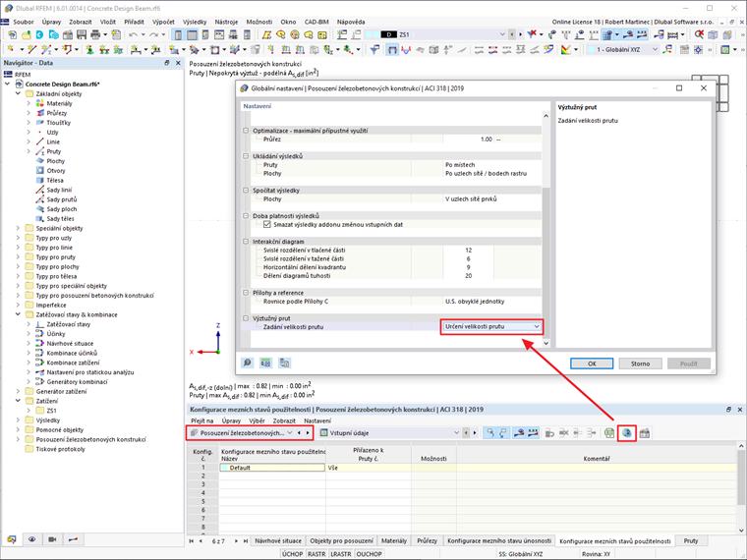Image resolution: width=747 pixels, height=560 pixels.
Task: Close the Navigator - Data panel
Action: [178, 63]
